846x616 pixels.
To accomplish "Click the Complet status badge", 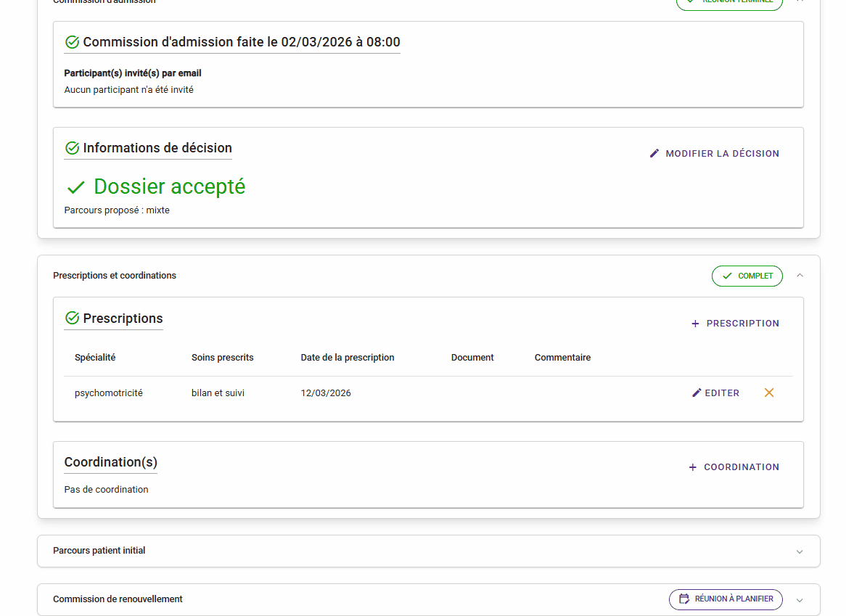I will 747,276.
